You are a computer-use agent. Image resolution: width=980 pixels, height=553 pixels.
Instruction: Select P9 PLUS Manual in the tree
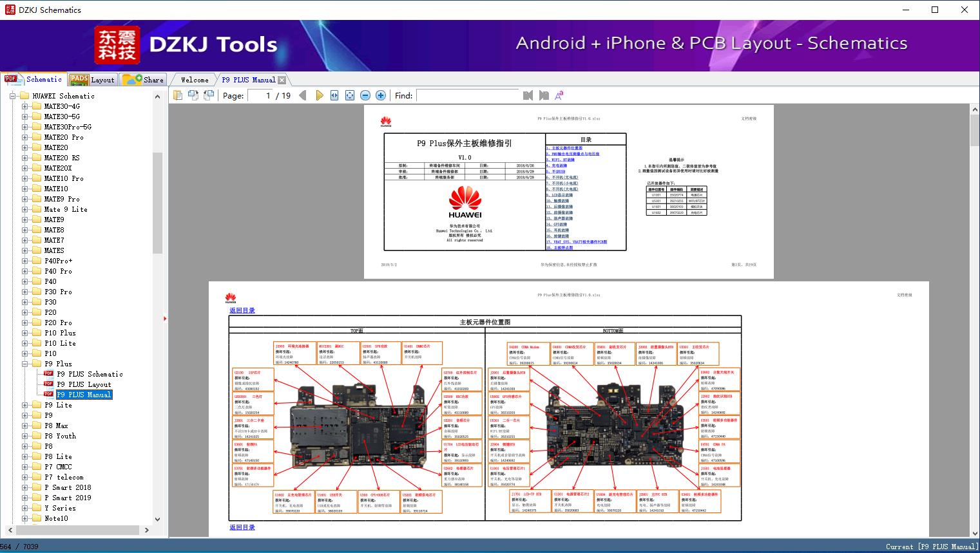point(84,395)
